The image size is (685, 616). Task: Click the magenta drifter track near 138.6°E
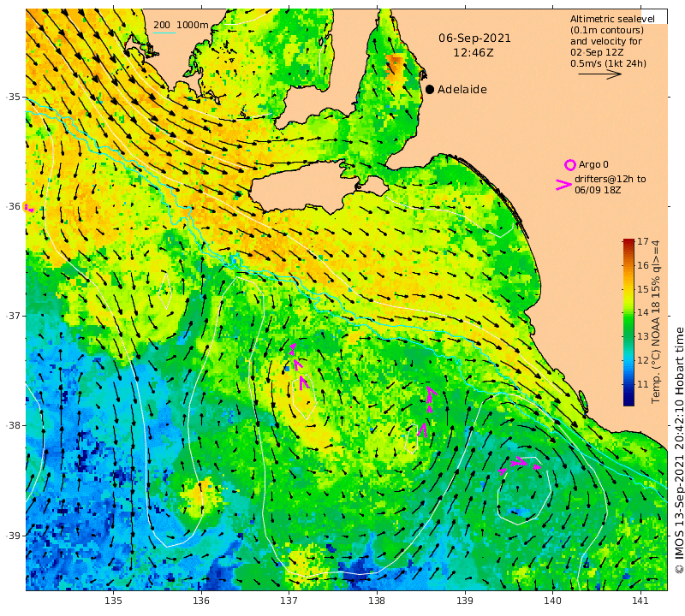(426, 412)
